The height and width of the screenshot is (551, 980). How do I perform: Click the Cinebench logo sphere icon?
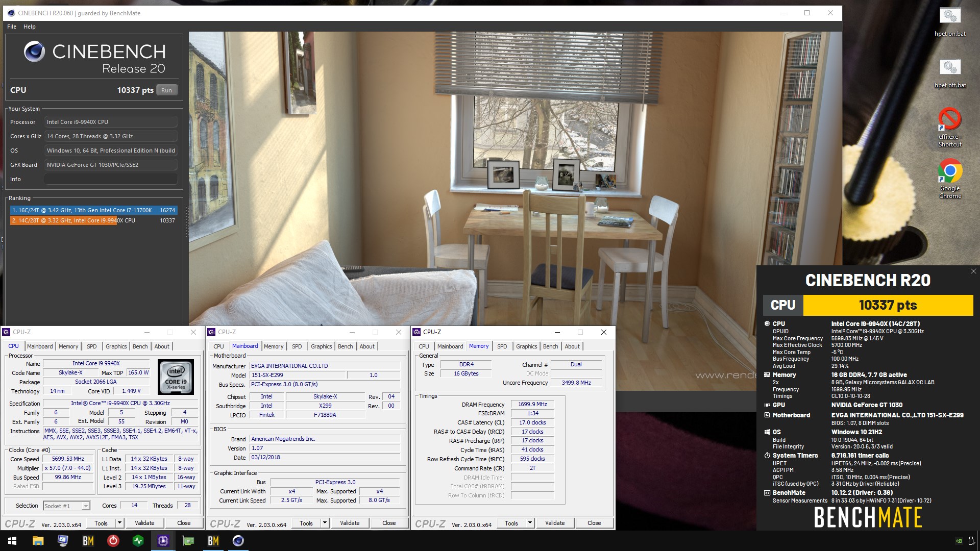(x=34, y=52)
